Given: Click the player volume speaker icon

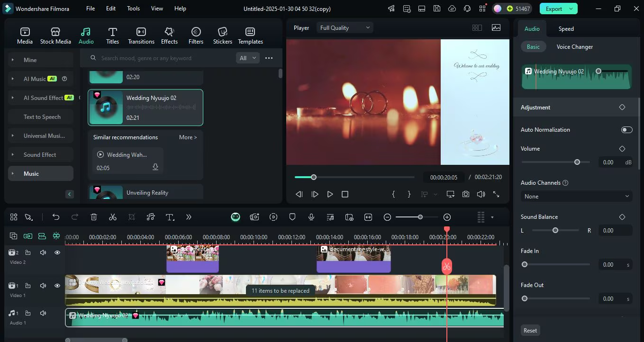Looking at the screenshot, I should [481, 194].
